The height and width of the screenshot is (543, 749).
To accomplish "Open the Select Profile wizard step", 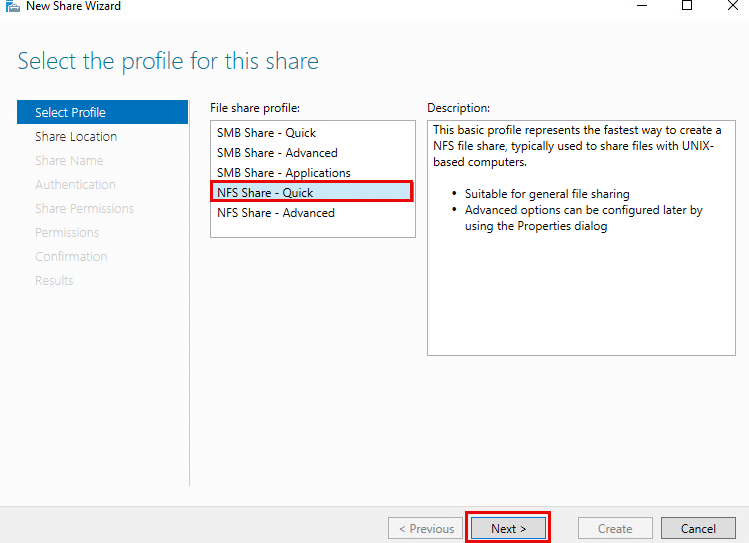I will (x=70, y=113).
